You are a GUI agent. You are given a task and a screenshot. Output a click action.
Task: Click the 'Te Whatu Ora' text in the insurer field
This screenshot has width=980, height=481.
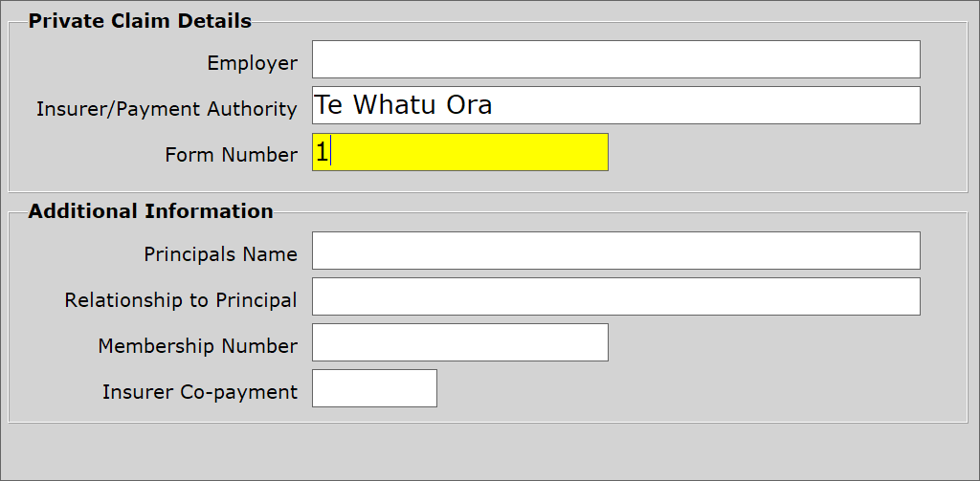(x=403, y=105)
